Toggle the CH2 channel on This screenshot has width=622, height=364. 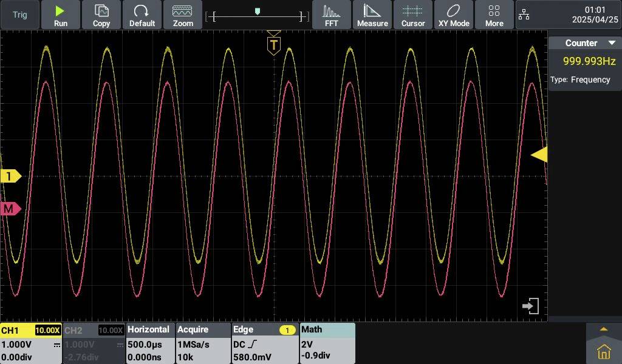pos(92,343)
